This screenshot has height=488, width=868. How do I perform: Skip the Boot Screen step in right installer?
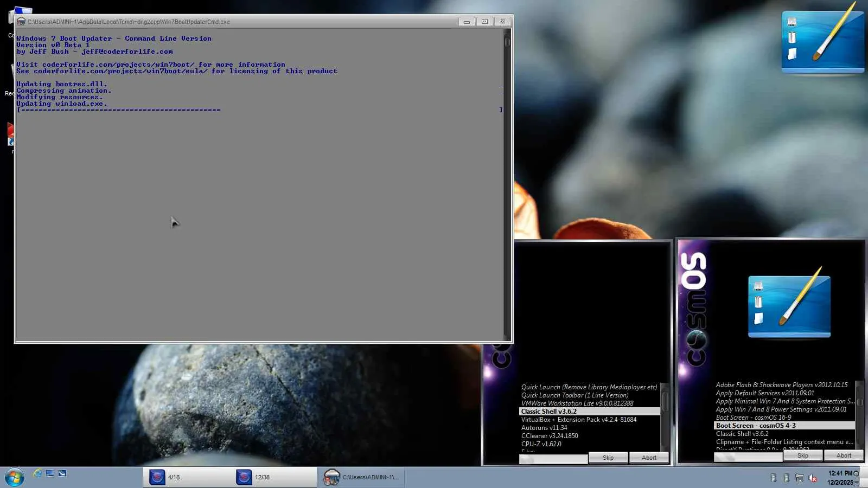pos(803,455)
